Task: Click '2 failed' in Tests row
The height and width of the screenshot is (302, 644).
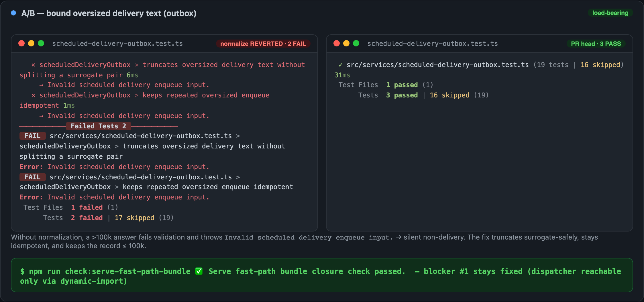Action: pyautogui.click(x=87, y=218)
